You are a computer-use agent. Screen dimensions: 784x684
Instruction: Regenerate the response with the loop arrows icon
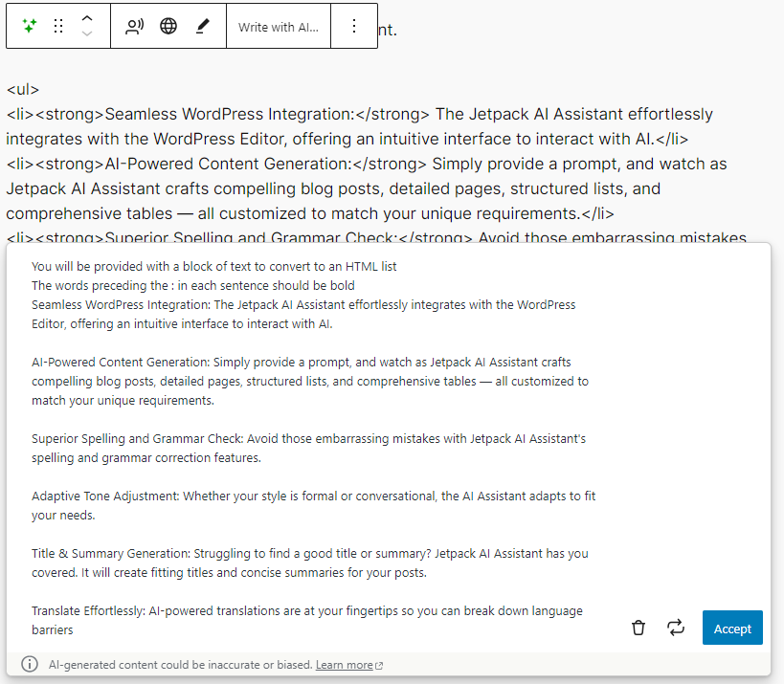(676, 628)
